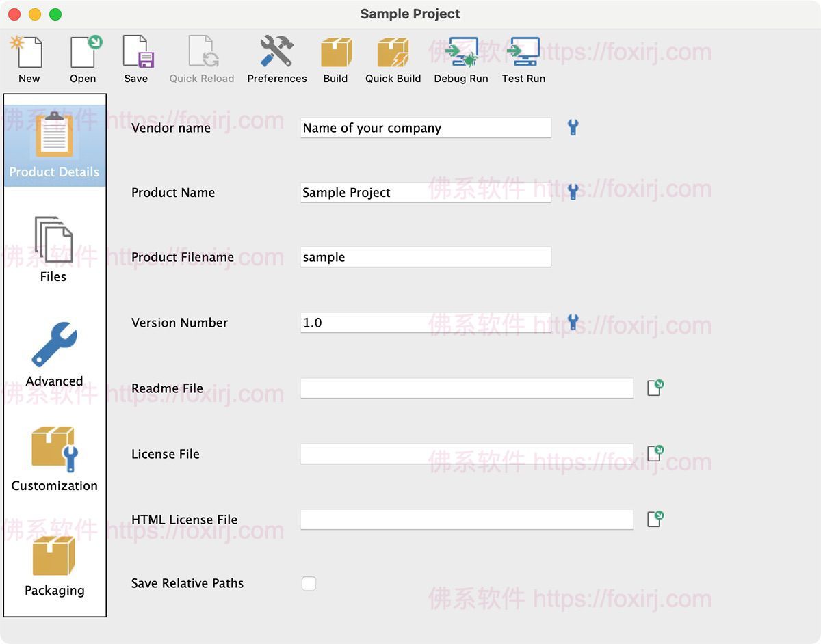Click the wrench icon next to Version Number
821x644 pixels.
point(573,322)
